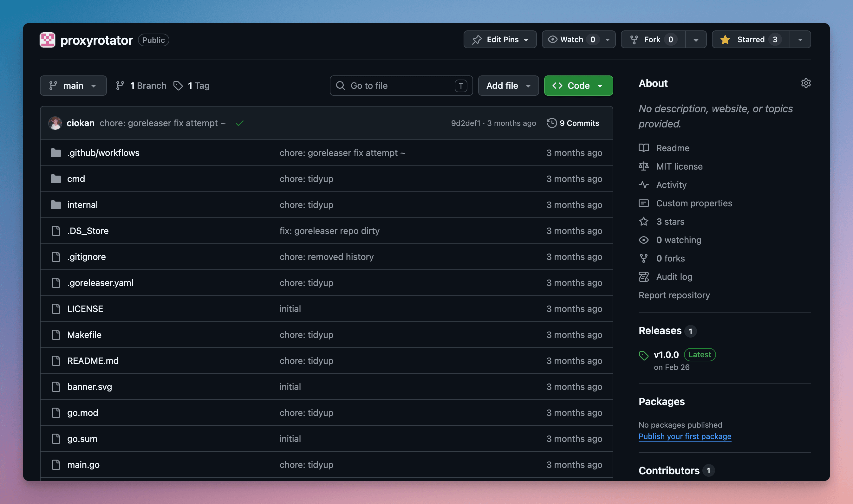Open the Edit Pins dropdown
The width and height of the screenshot is (853, 504).
click(500, 39)
